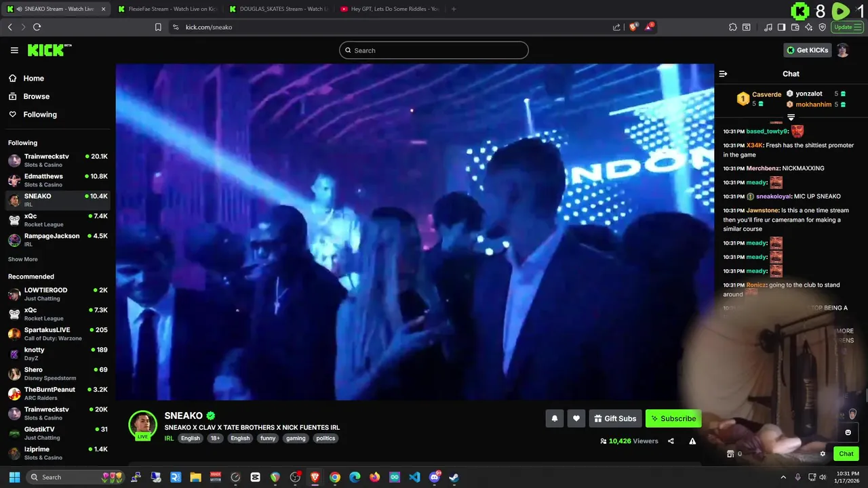Click the share stream icon
The image size is (868, 488).
tap(671, 441)
